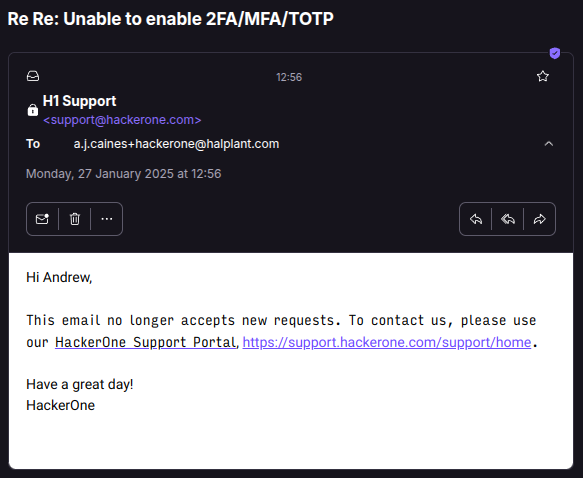This screenshot has width=583, height=478.
Task: Star this message from H1 Support
Action: (543, 77)
